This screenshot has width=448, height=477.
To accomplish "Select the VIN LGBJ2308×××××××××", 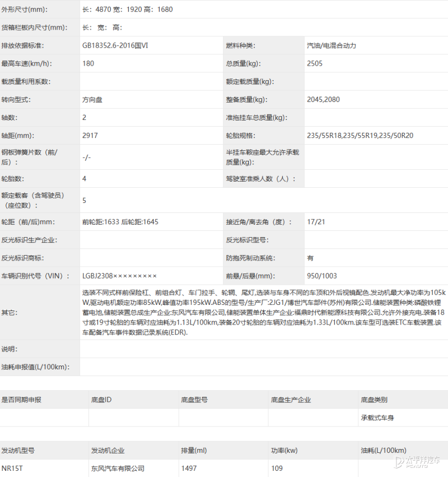I will (119, 276).
